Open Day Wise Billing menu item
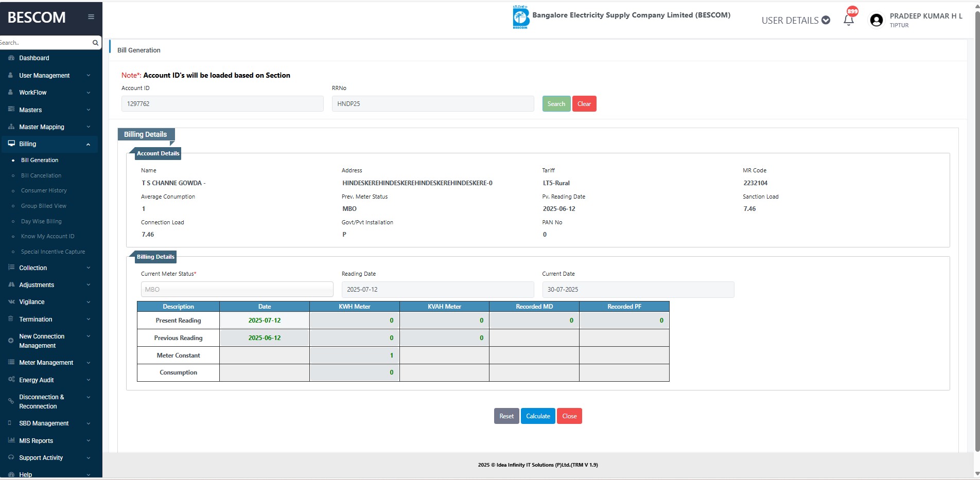 [41, 221]
